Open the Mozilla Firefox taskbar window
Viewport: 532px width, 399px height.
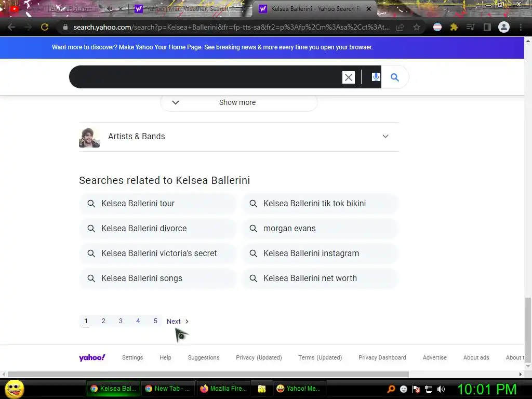pos(223,389)
